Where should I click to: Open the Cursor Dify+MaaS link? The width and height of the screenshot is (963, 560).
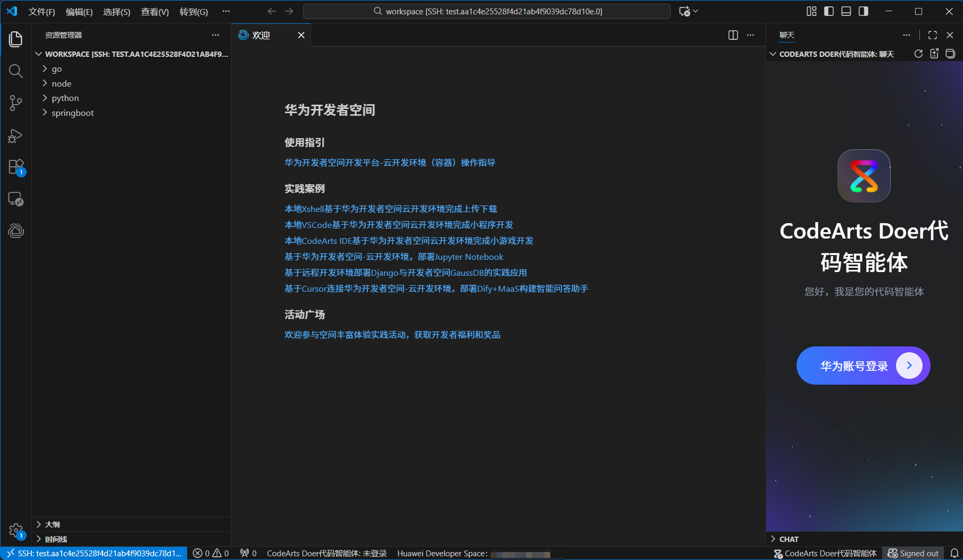point(437,289)
